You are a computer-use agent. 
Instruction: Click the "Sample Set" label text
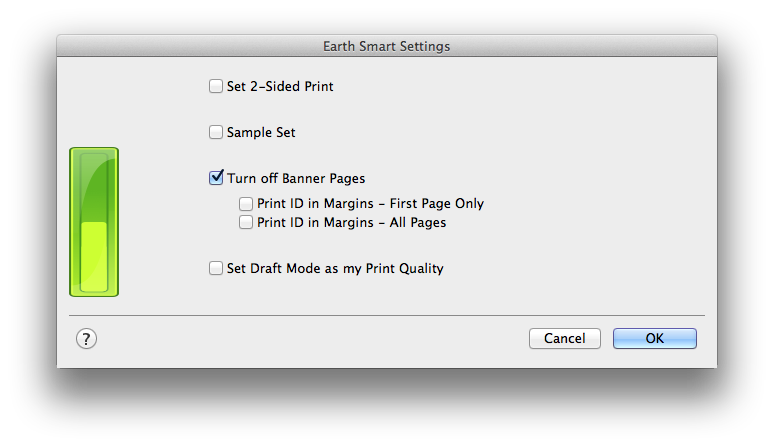(x=261, y=132)
